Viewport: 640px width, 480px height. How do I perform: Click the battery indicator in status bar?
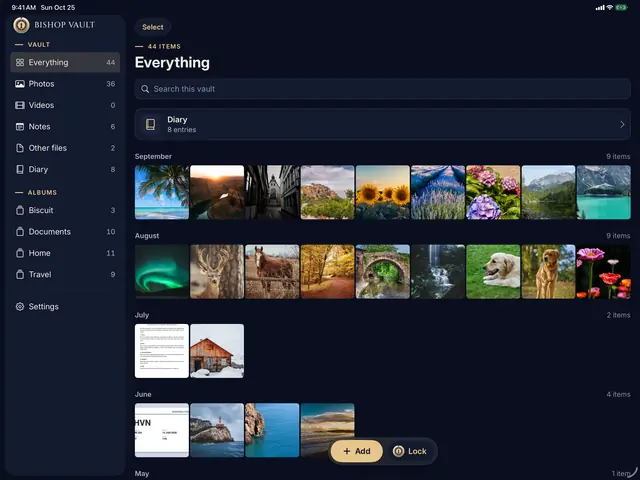621,7
